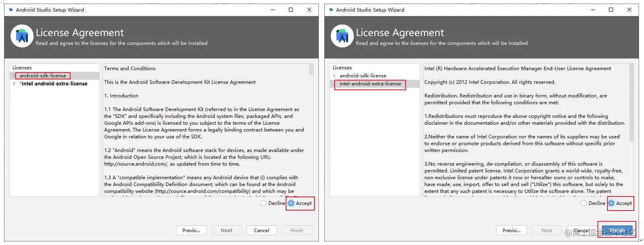644x245 pixels.
Task: Click title bar app icon of right window
Action: click(x=331, y=9)
